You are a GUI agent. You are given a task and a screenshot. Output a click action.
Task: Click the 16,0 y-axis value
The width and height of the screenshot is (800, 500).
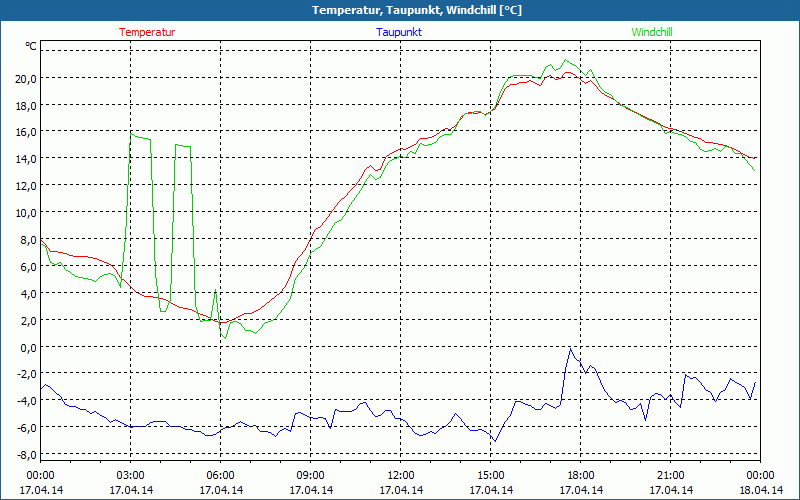[x=26, y=132]
